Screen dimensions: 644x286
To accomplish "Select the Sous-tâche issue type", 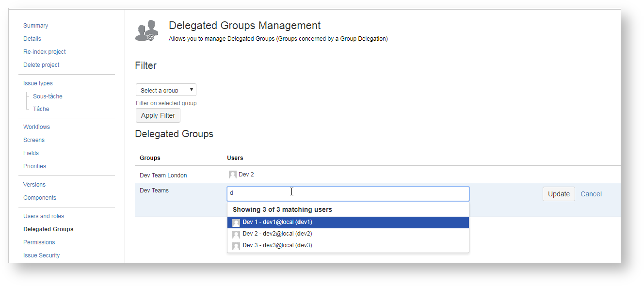I will click(48, 96).
